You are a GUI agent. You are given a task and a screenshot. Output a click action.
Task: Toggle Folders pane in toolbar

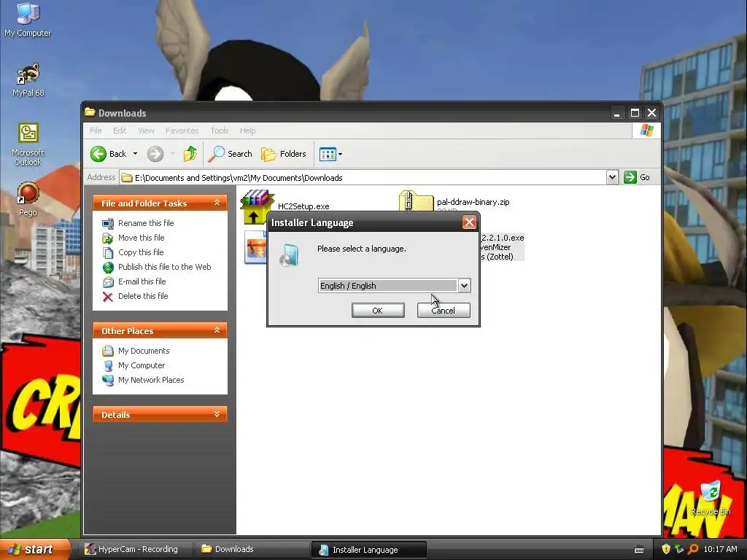click(284, 154)
